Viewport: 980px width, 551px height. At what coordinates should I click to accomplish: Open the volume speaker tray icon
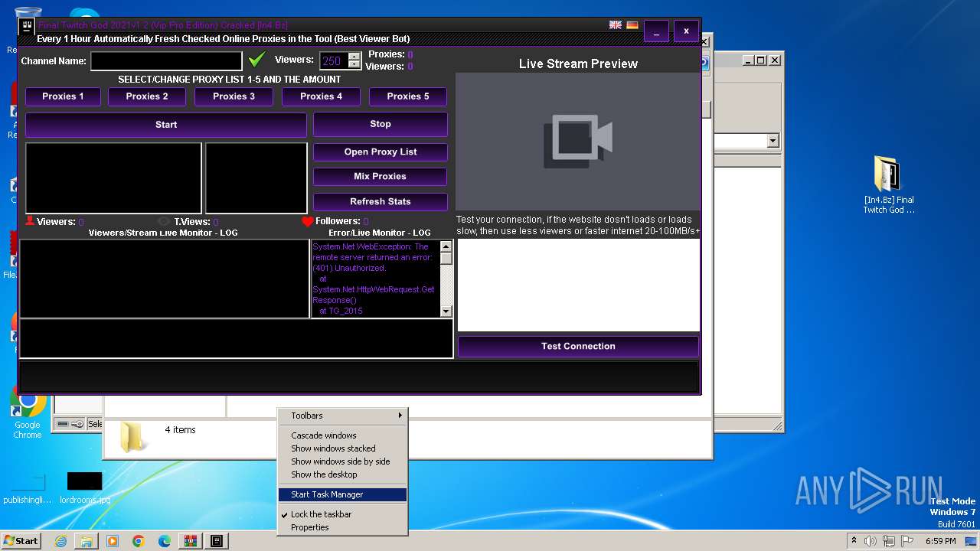(x=871, y=541)
